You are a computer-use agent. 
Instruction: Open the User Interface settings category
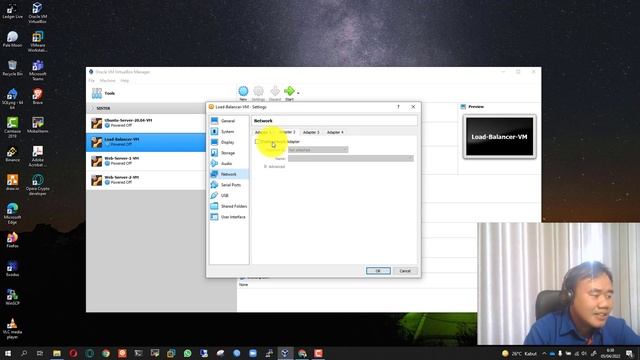229,217
